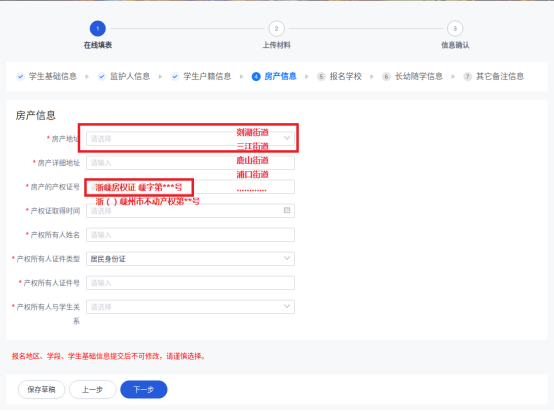Click the blue 下一步 button
The width and height of the screenshot is (554, 411).
[144, 389]
